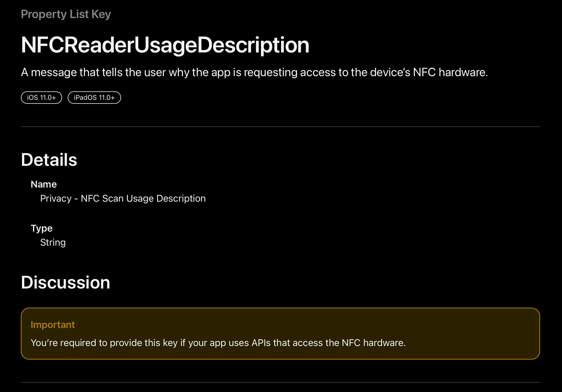562x392 pixels.
Task: Select the Details section heading
Action: (x=49, y=160)
